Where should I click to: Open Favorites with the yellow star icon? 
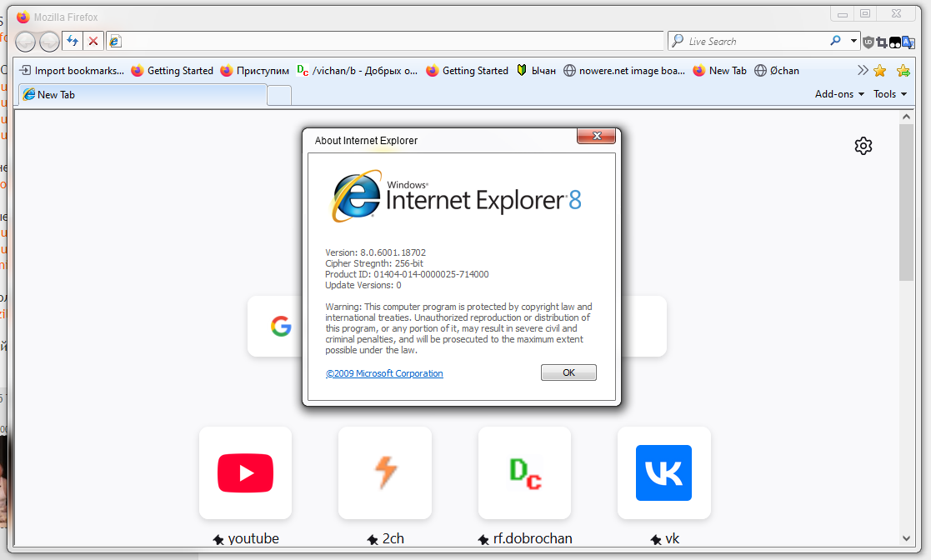(880, 71)
